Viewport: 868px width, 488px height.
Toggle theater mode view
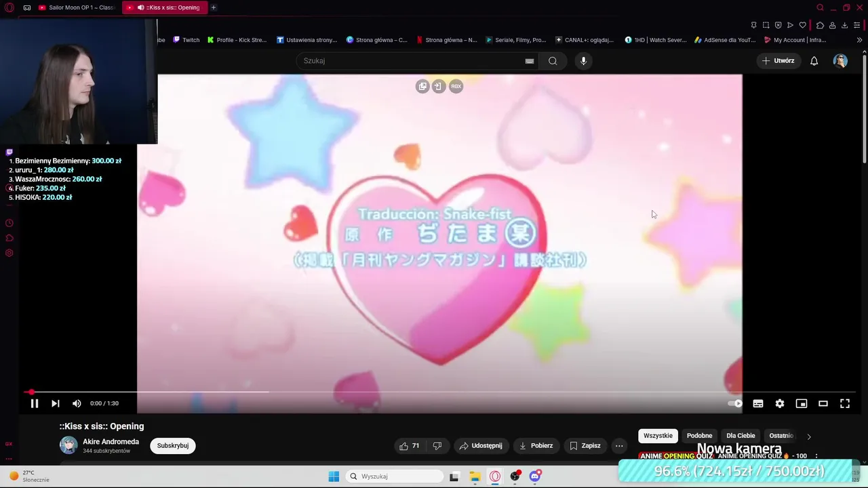coord(823,403)
